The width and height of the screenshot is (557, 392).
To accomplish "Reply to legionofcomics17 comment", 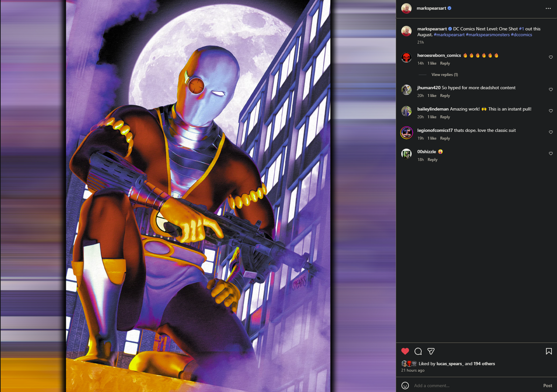I will click(445, 138).
